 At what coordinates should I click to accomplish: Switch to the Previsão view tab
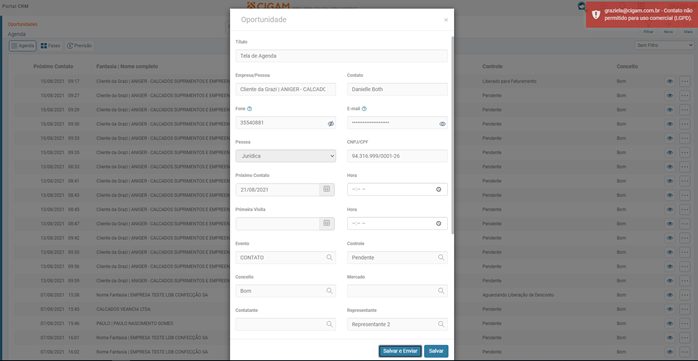(x=79, y=46)
